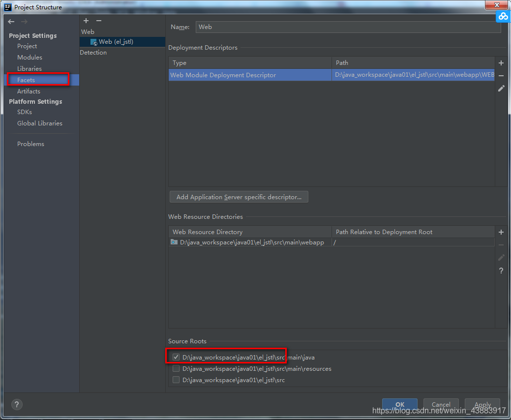Click the Web Resource Directory column header

click(x=250, y=232)
